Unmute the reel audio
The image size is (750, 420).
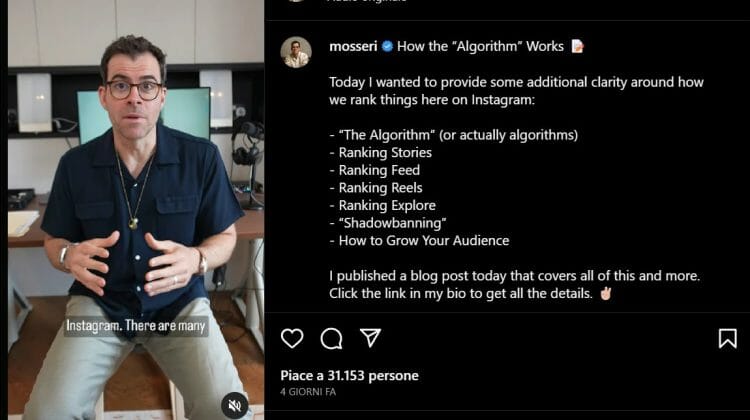click(x=234, y=406)
